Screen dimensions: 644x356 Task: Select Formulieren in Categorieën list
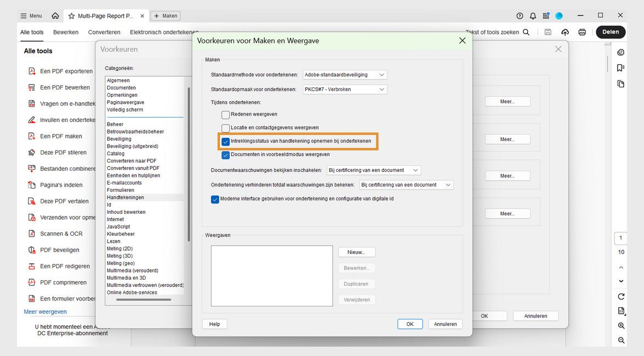click(120, 190)
